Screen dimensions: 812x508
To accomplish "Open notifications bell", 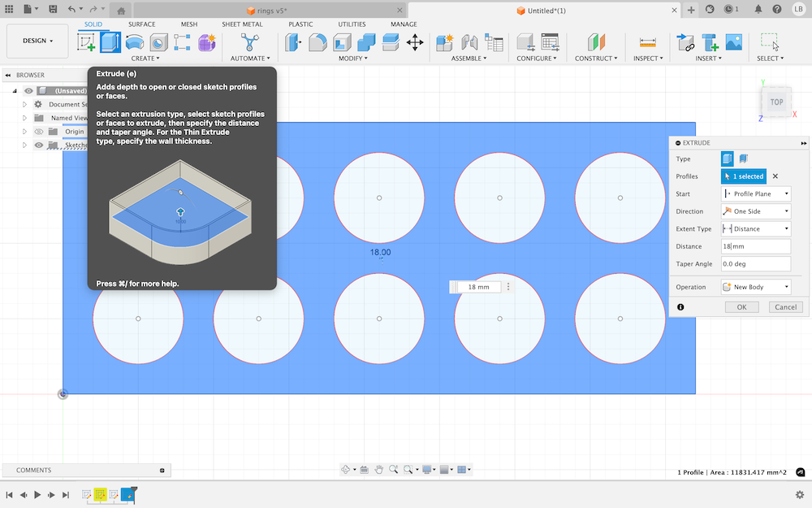I will (x=758, y=9).
